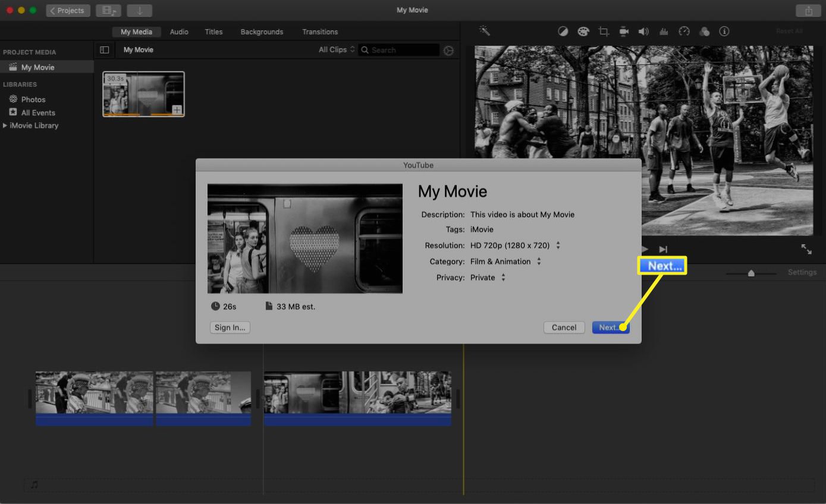
Task: Show clip information icon
Action: 724,31
